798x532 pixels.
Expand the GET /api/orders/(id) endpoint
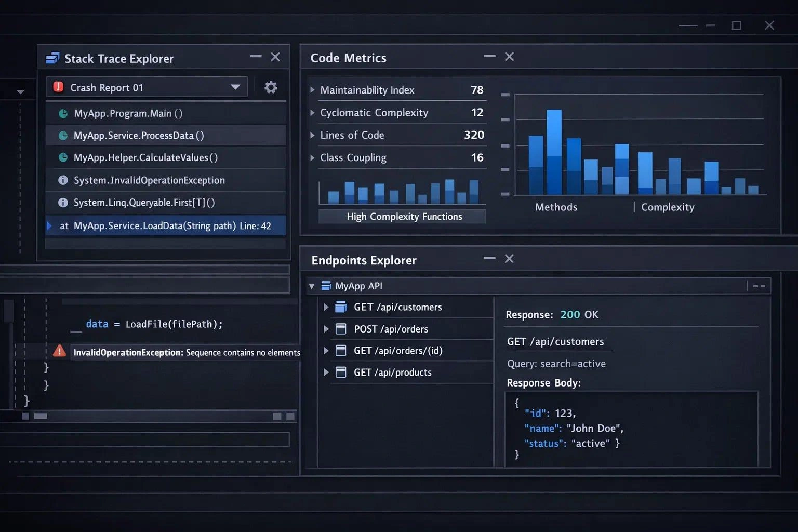326,351
